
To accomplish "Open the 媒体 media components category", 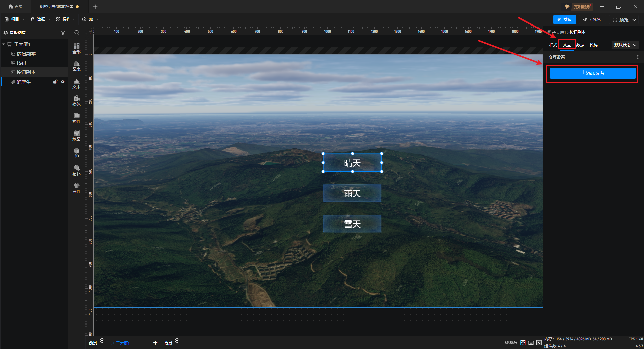I will coord(76,100).
